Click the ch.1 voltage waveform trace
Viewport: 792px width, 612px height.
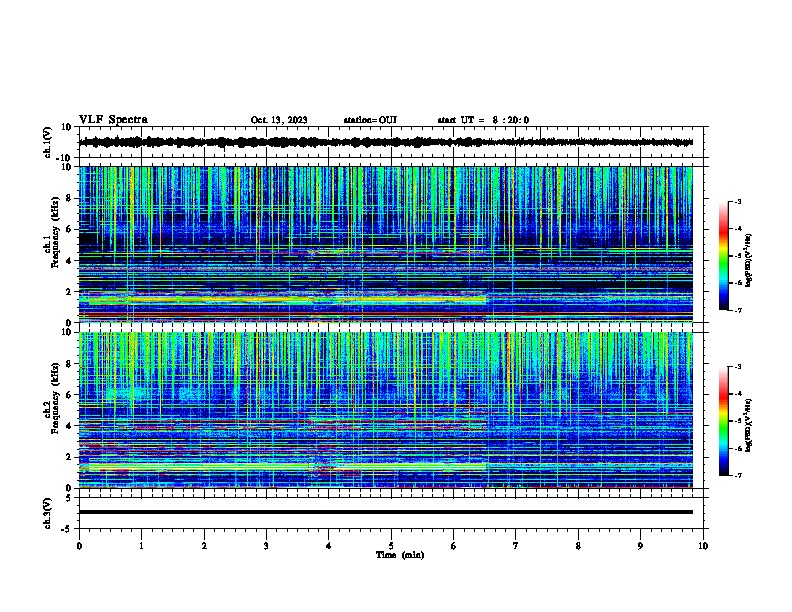[x=385, y=142]
